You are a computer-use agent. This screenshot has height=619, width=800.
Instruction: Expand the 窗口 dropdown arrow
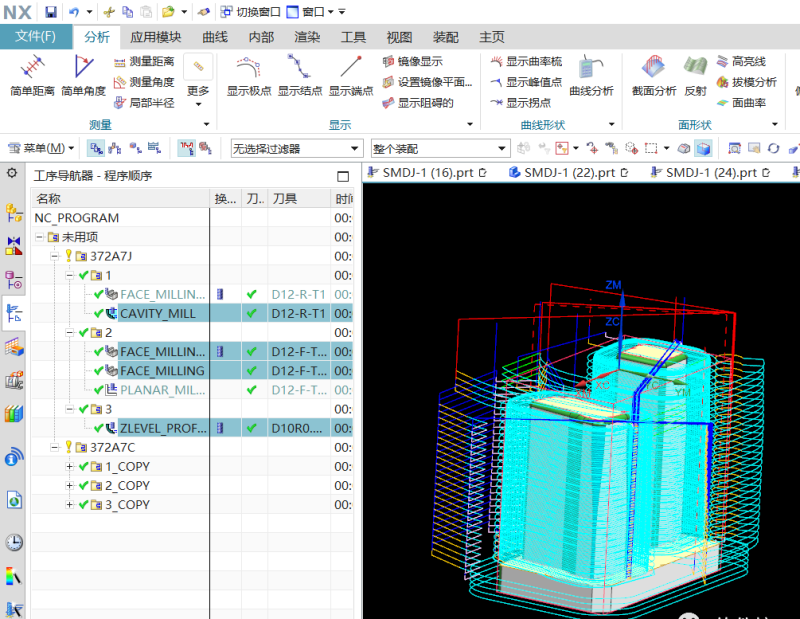pos(331,12)
